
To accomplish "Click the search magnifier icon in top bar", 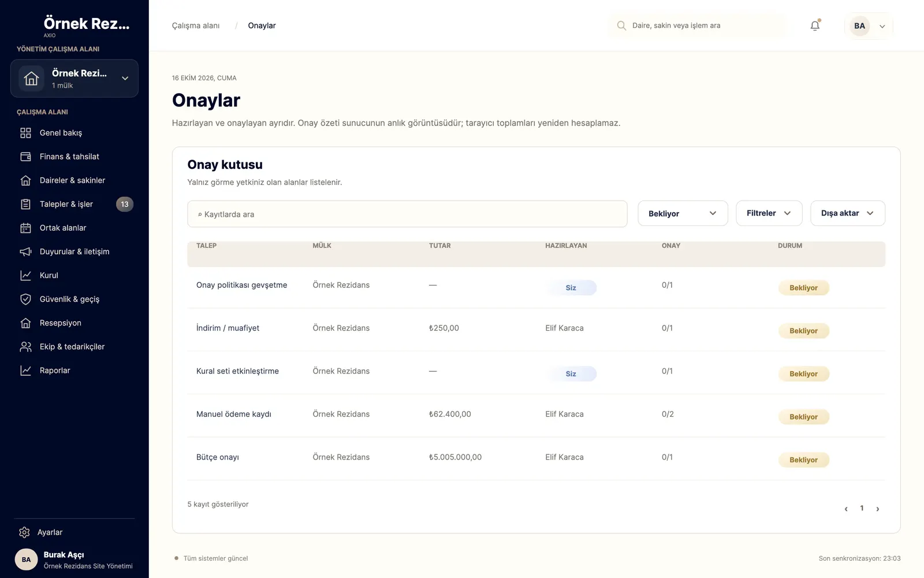I will pyautogui.click(x=621, y=25).
